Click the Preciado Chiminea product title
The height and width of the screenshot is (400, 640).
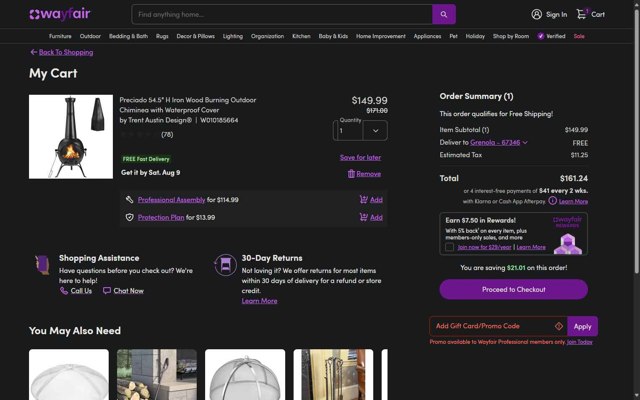(188, 105)
